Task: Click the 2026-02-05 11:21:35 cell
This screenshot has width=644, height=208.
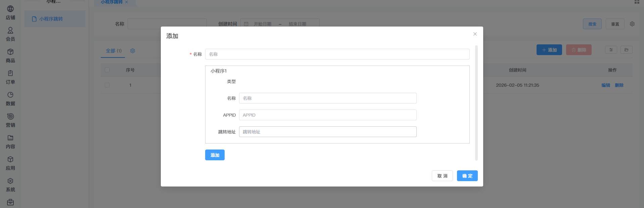Action: pyautogui.click(x=517, y=85)
